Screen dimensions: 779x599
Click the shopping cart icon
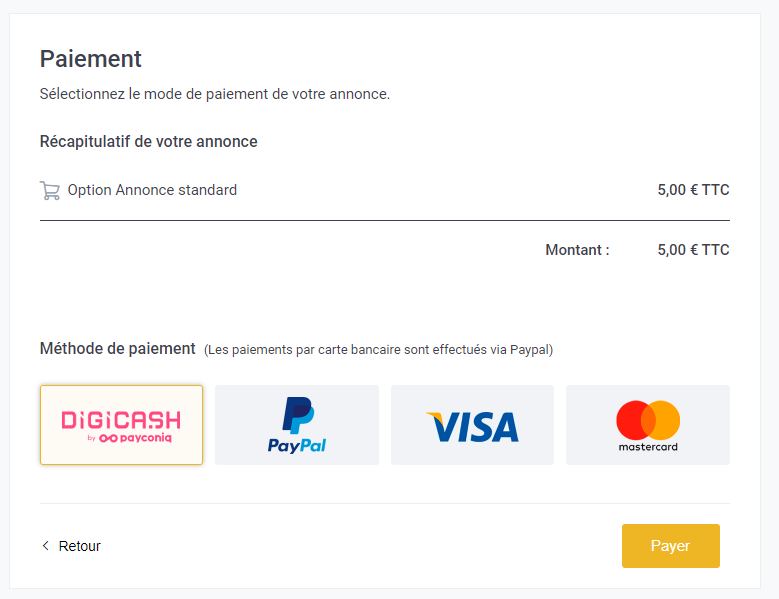pos(50,190)
